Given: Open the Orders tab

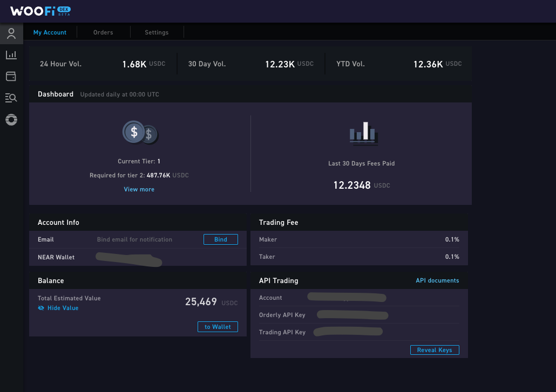Looking at the screenshot, I should pyautogui.click(x=103, y=32).
